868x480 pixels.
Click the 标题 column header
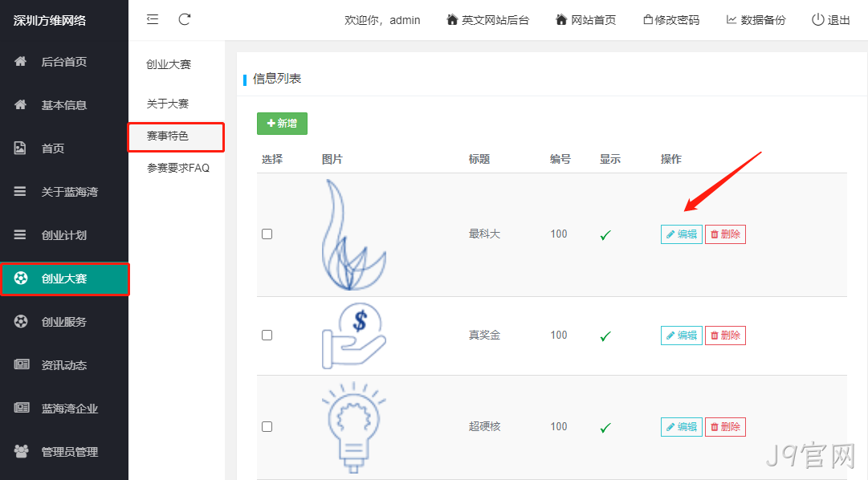[479, 160]
